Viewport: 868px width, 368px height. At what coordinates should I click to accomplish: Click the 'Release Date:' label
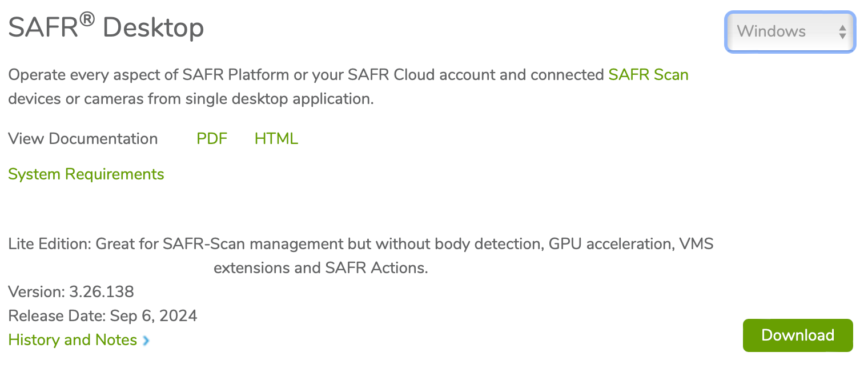pos(57,315)
